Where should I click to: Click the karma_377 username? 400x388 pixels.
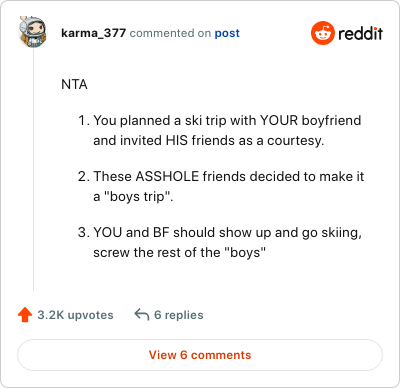click(x=93, y=33)
